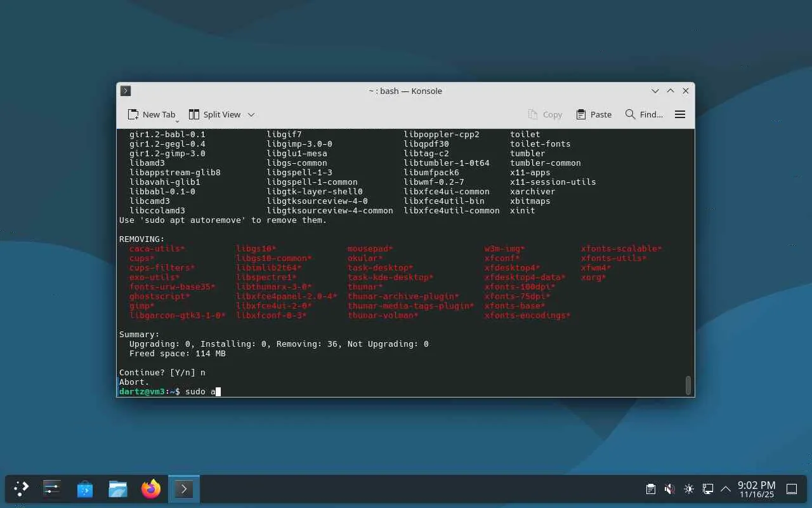Click the red 'w3m-img*' package name
The width and height of the screenshot is (812, 508).
coord(505,249)
